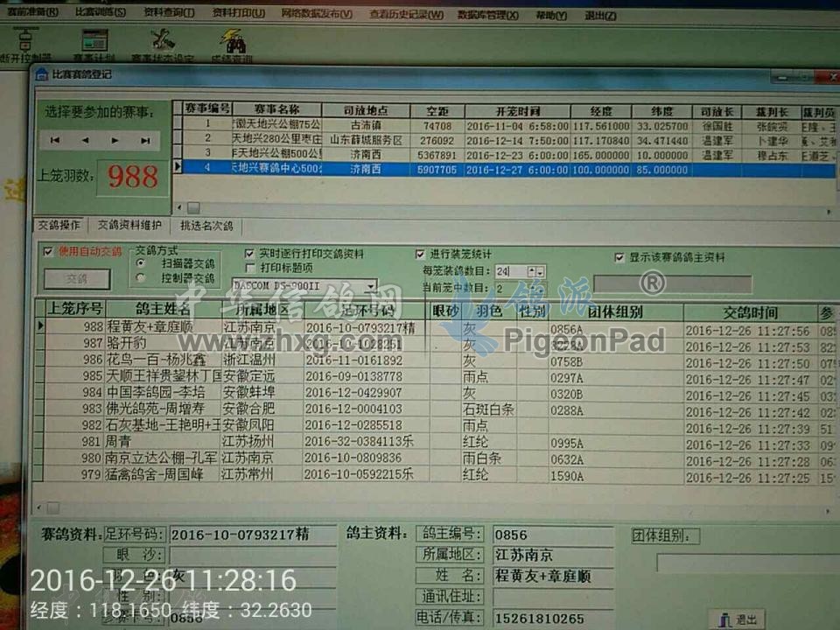
Task: Select race row 3 with 5367891 distance
Action: point(504,155)
